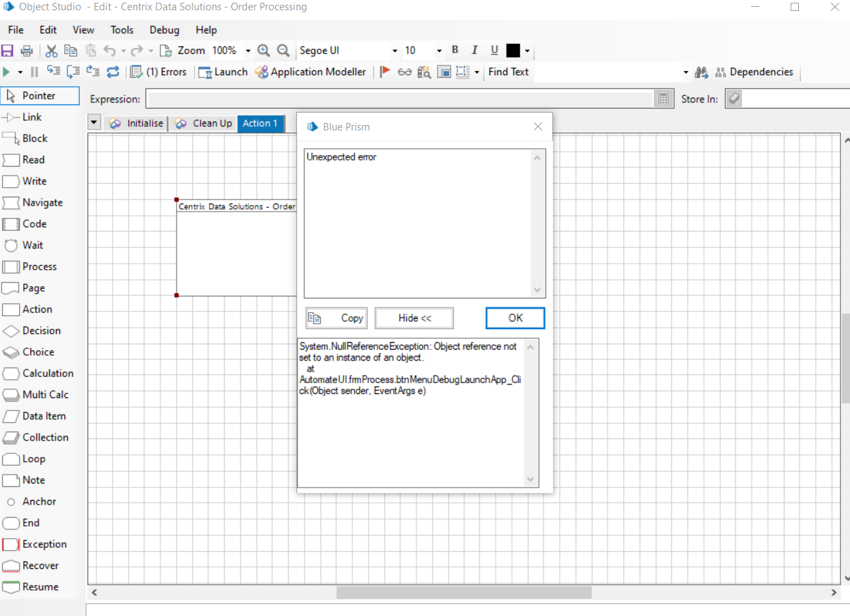The height and width of the screenshot is (616, 850).
Task: Click OK to dismiss the error dialog
Action: point(515,318)
